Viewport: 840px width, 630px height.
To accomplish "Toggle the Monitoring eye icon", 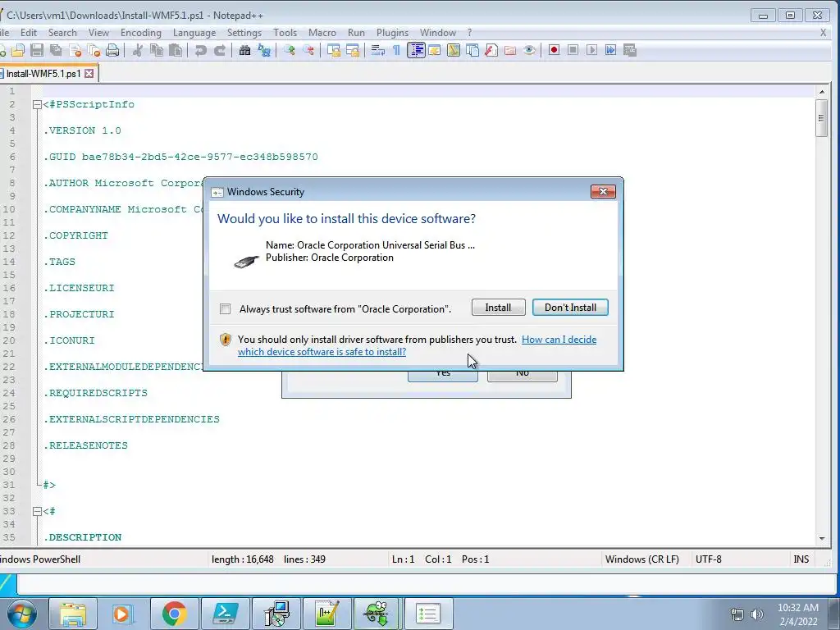I will click(x=529, y=50).
